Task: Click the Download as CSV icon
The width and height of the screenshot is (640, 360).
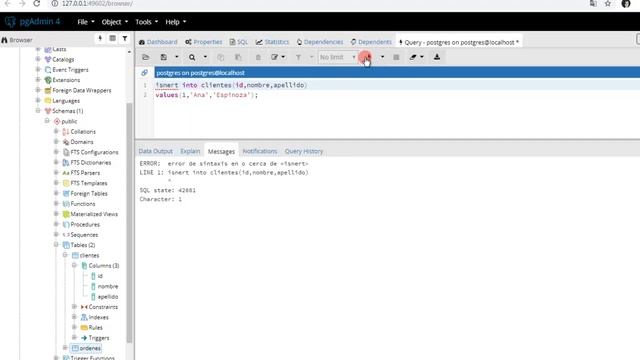Action: [x=437, y=57]
